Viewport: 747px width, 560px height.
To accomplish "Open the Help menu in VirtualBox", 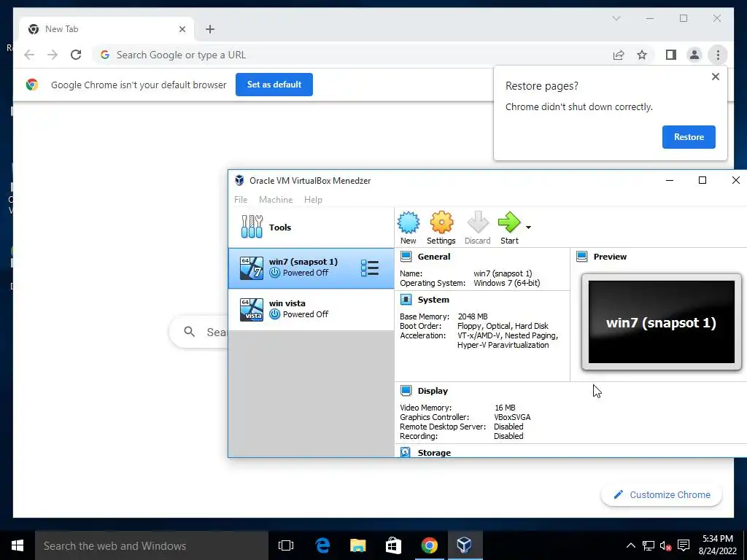I will pyautogui.click(x=313, y=200).
